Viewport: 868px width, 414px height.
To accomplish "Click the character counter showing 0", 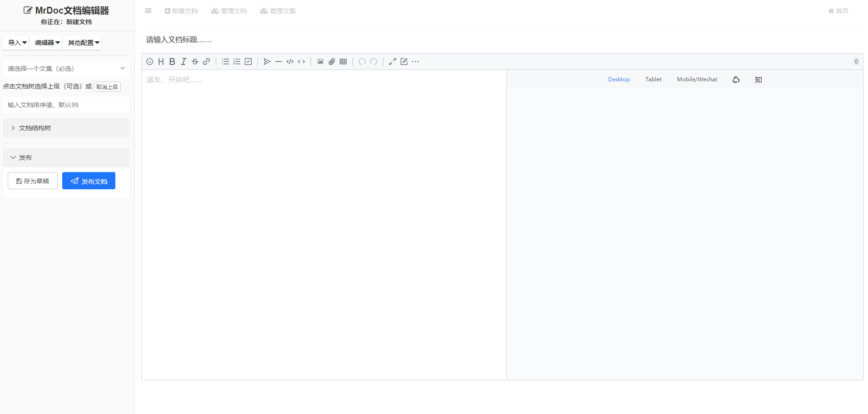I will pyautogui.click(x=856, y=62).
